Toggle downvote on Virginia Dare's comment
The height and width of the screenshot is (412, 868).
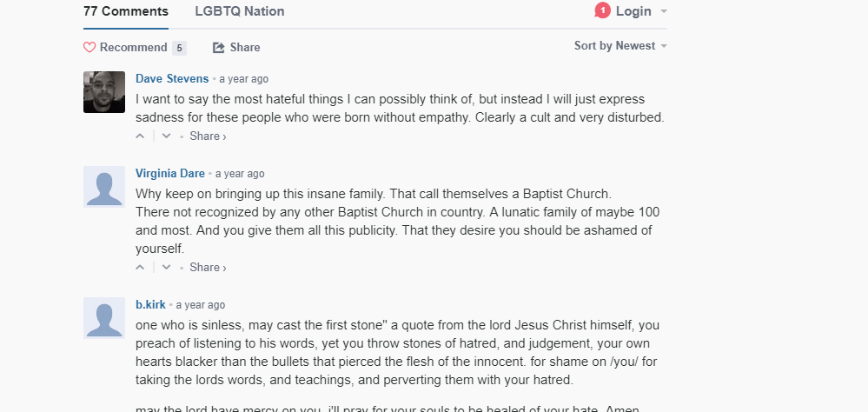click(x=166, y=267)
